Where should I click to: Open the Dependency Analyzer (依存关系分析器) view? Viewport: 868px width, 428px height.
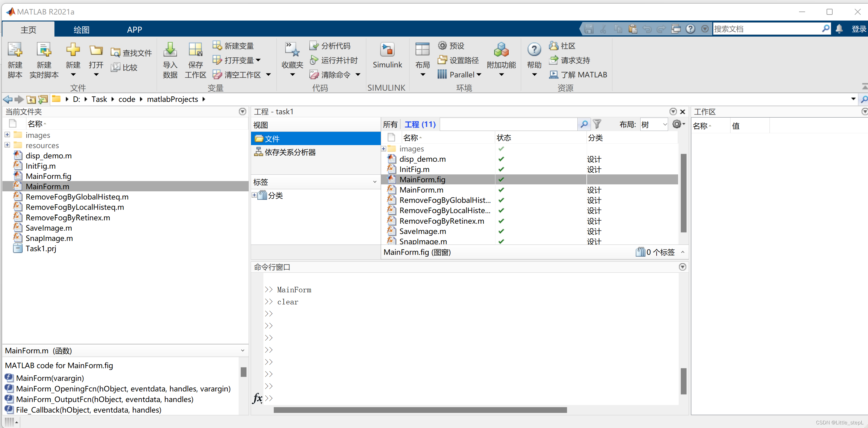[290, 152]
